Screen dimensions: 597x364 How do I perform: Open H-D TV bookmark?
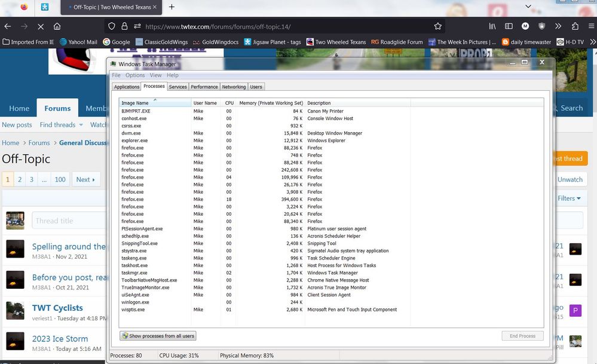pyautogui.click(x=570, y=42)
